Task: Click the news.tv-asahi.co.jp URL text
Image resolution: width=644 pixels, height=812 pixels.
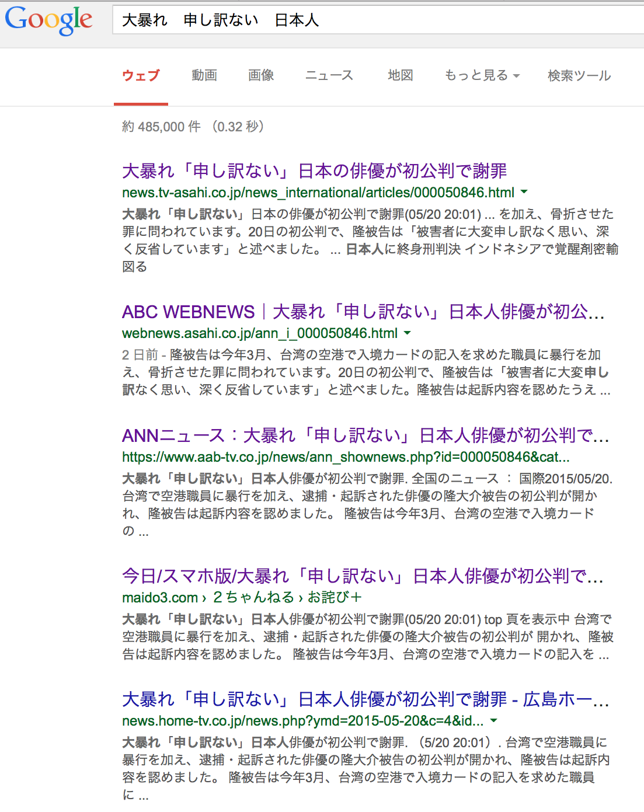Action: pyautogui.click(x=318, y=192)
